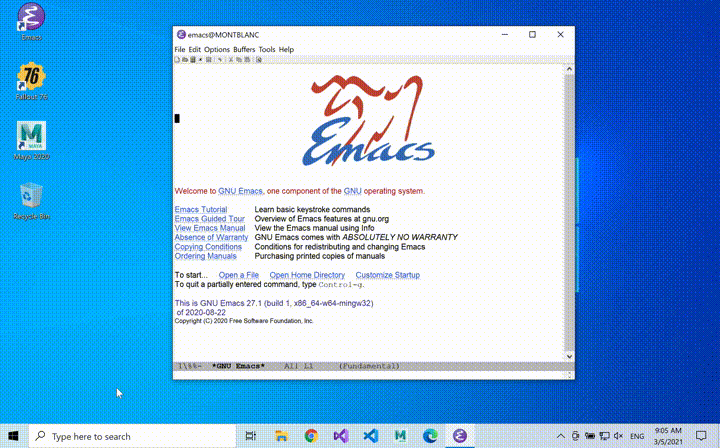
Task: Click the Save buffer toolbar icon
Action: click(209, 60)
